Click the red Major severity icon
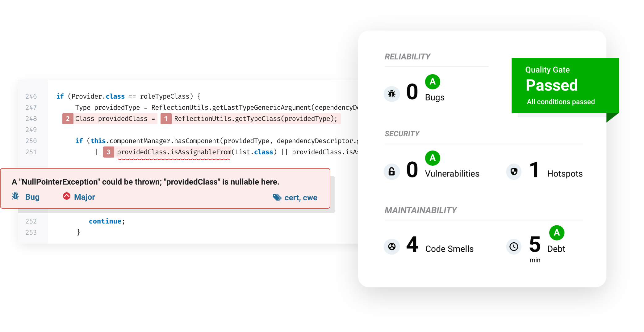This screenshot has width=644, height=332. coord(66,196)
